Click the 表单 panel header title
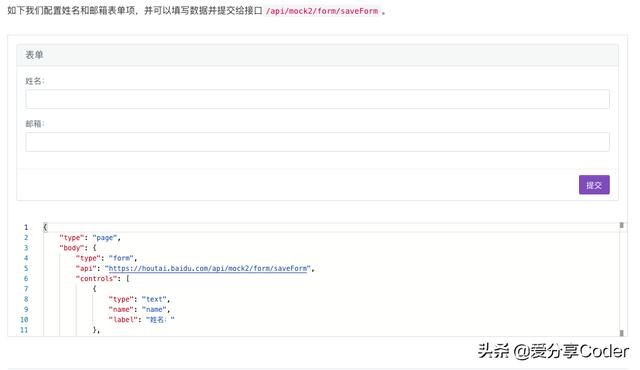The height and width of the screenshot is (370, 640). click(x=34, y=55)
